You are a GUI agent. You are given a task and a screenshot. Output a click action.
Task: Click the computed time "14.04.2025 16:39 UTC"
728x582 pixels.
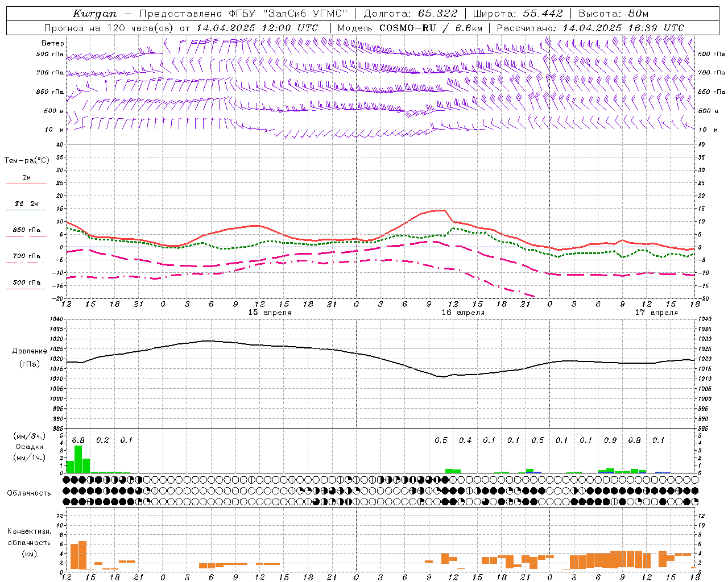point(623,28)
